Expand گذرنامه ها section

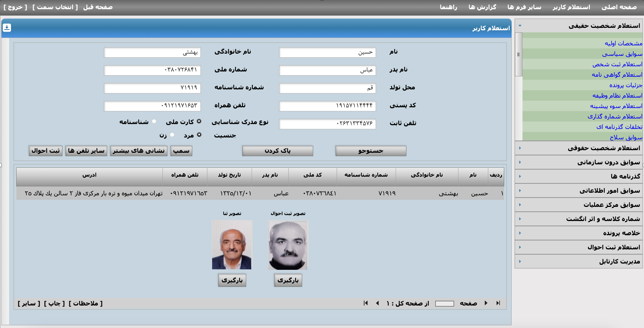click(x=579, y=176)
